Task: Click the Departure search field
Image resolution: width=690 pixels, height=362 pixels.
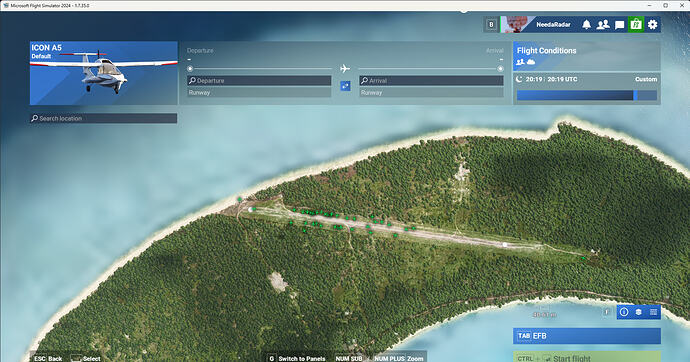Action: (259, 80)
